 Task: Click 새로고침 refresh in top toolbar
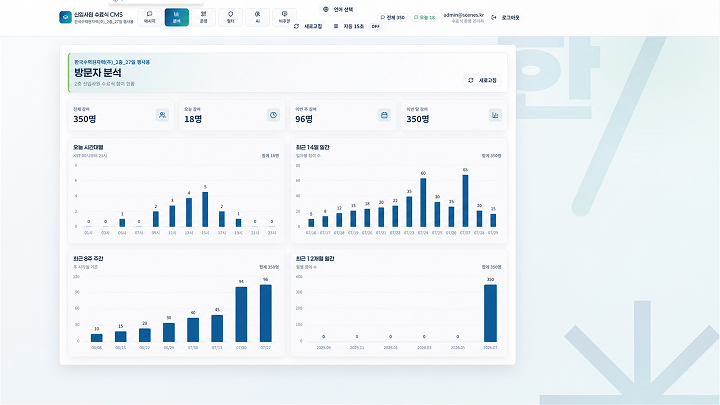308,26
